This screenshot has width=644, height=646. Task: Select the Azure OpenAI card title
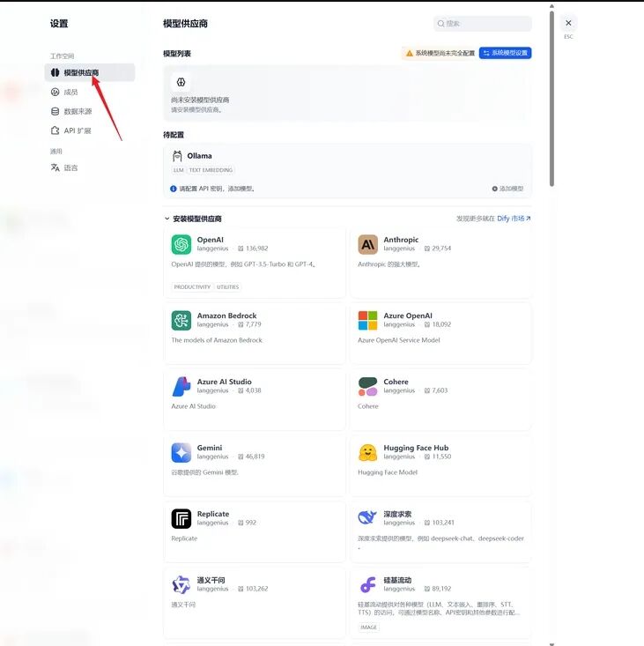408,316
